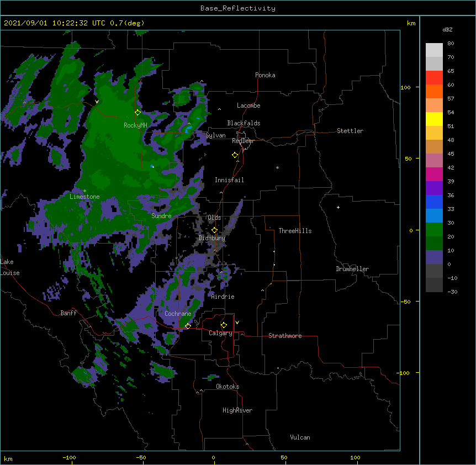Click the slate purple 0-10 dBZ legend swatch
The width and height of the screenshot is (476, 465).
coord(434,257)
